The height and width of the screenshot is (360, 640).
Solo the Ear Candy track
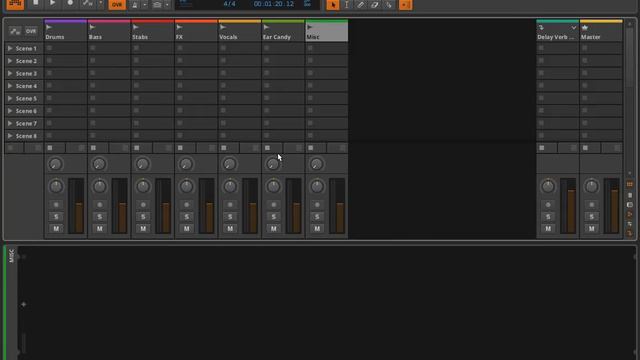[274, 217]
